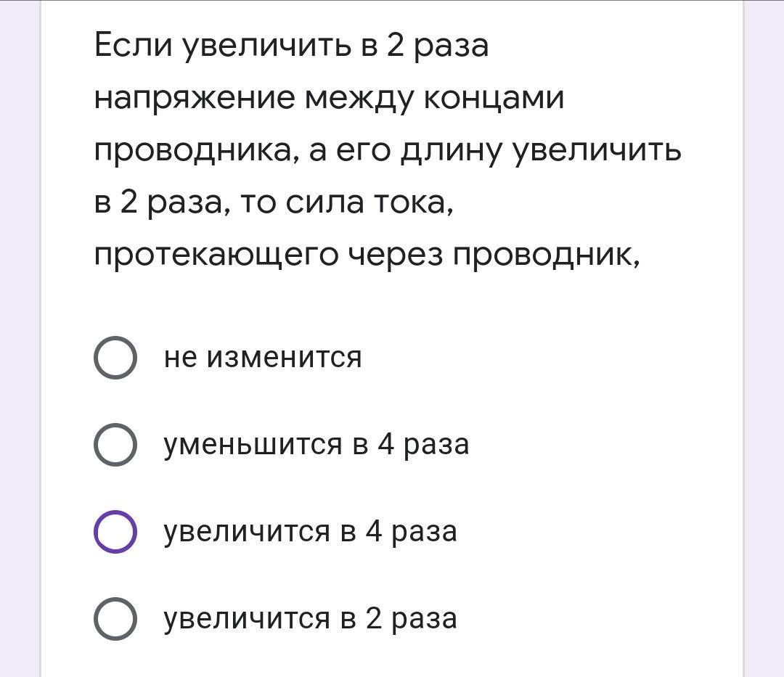Click the 'не изменится' answer label

(263, 357)
